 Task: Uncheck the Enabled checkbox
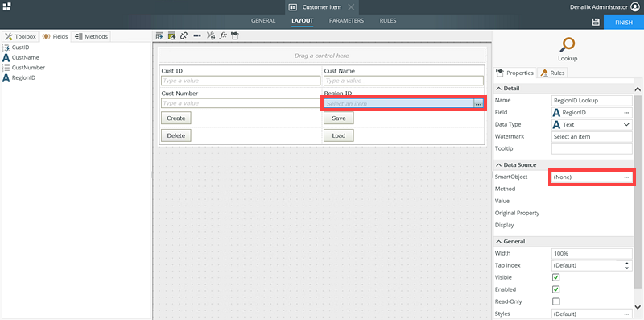click(555, 289)
